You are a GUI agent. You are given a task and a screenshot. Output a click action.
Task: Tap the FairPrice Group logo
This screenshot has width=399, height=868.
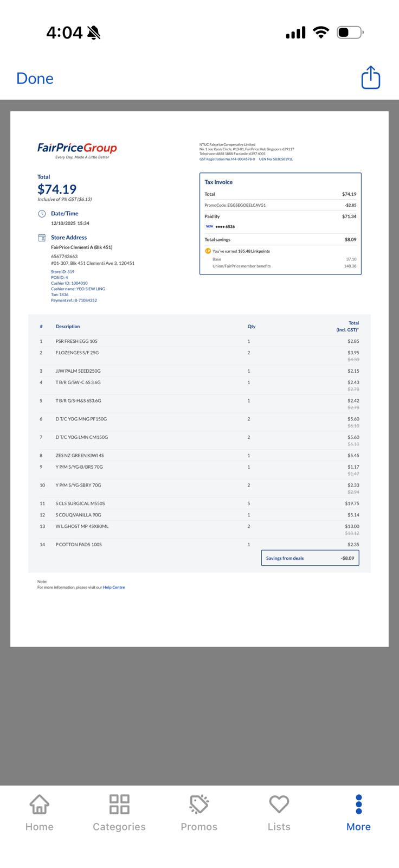[77, 150]
